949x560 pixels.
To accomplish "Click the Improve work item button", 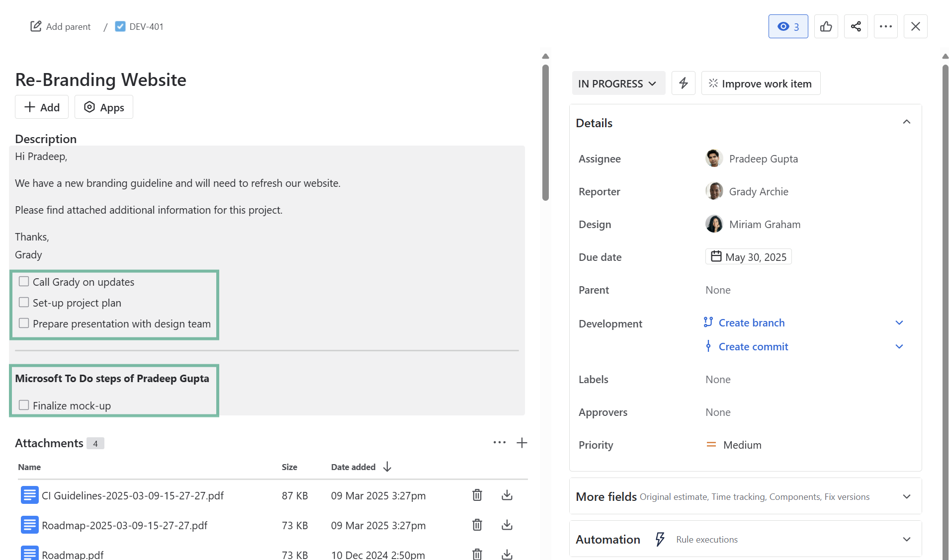I will pos(760,83).
